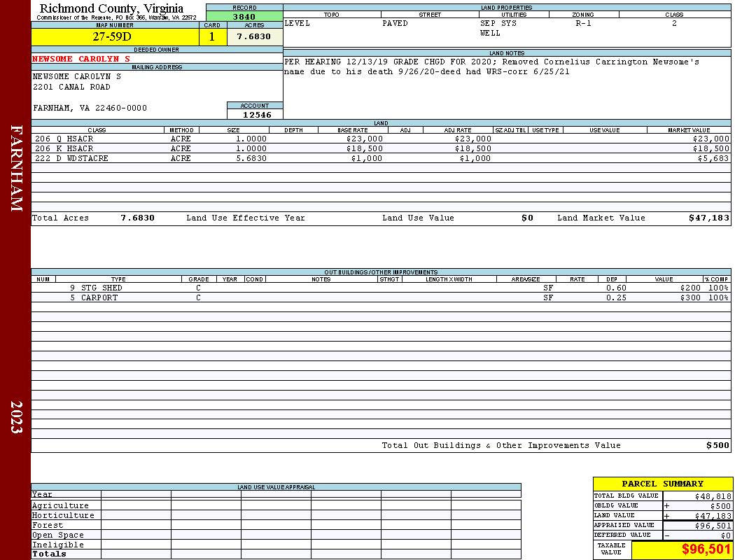Click Total Acres value 7.6830
Image resolution: width=735 pixels, height=560 pixels.
[x=137, y=218]
